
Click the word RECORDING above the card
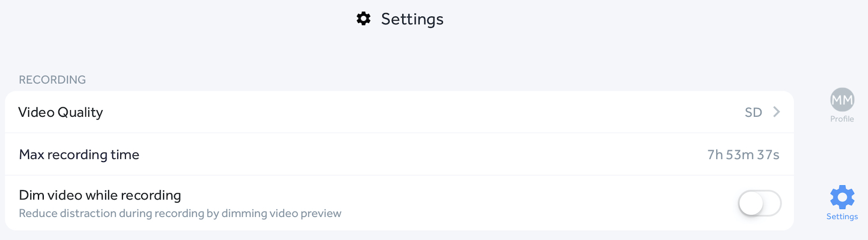coord(52,79)
